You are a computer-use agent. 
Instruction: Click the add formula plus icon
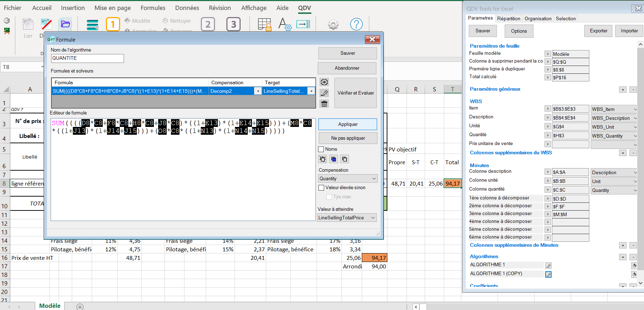click(x=324, y=82)
